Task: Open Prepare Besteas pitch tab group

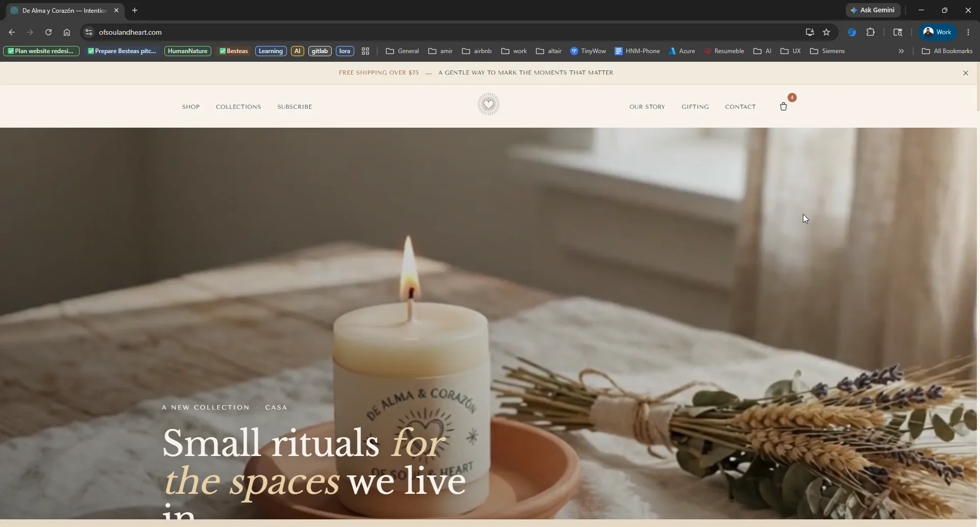Action: point(122,51)
